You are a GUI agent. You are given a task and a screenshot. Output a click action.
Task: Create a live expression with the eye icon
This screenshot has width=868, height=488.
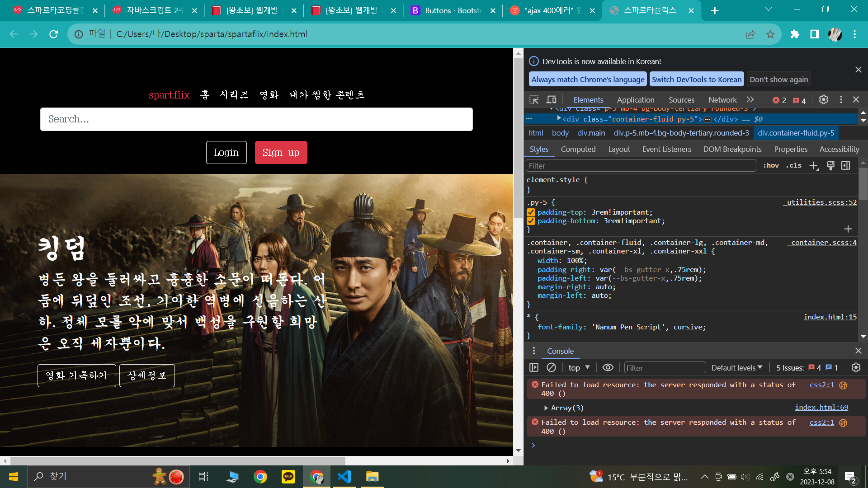(608, 368)
